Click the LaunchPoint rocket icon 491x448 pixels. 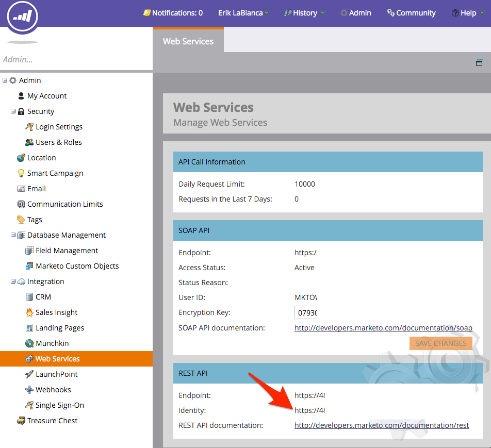click(29, 374)
